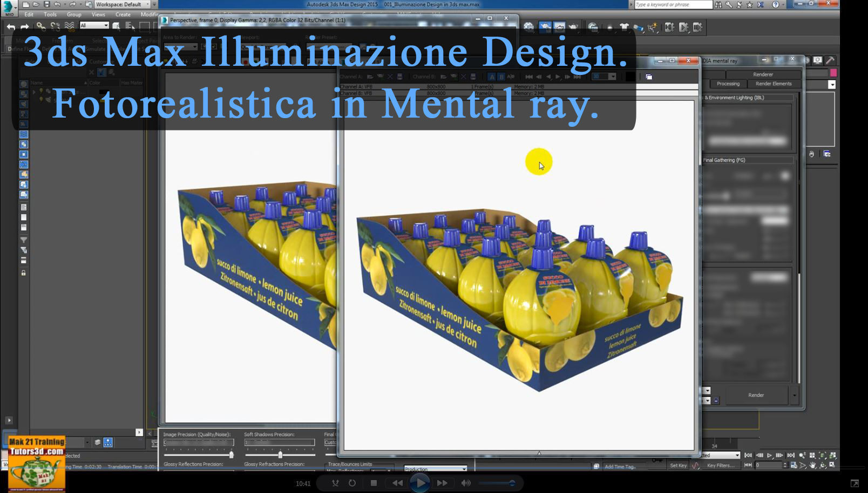Open the Utilities hammer tab in command panel

(x=830, y=60)
